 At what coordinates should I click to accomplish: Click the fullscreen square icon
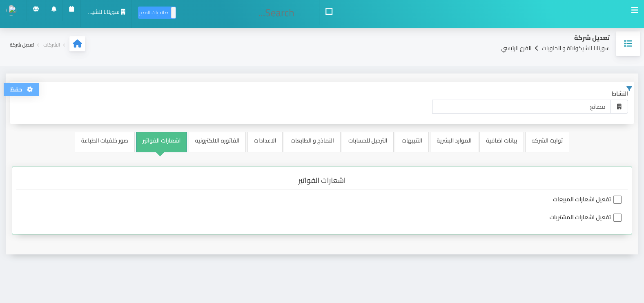pos(329,11)
